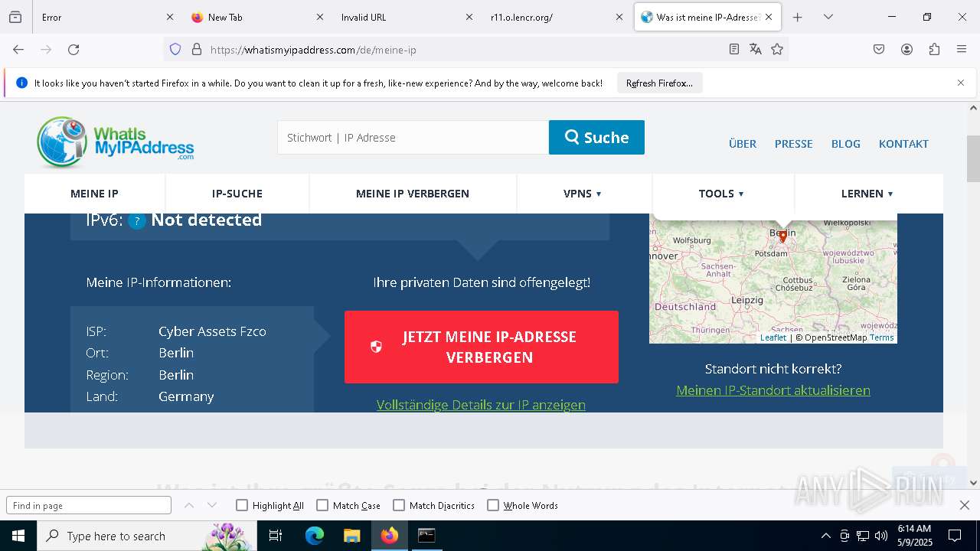Click Leaflet attribution link on map
Screen dimensions: 980x551
point(773,337)
